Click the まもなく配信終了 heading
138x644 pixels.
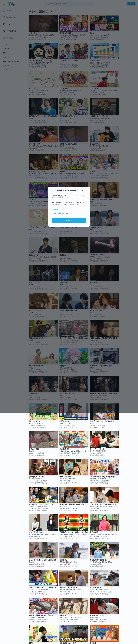(x=38, y=11)
